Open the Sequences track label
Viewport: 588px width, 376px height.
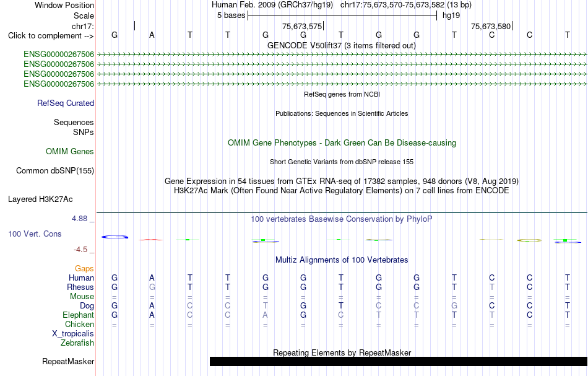(x=74, y=122)
